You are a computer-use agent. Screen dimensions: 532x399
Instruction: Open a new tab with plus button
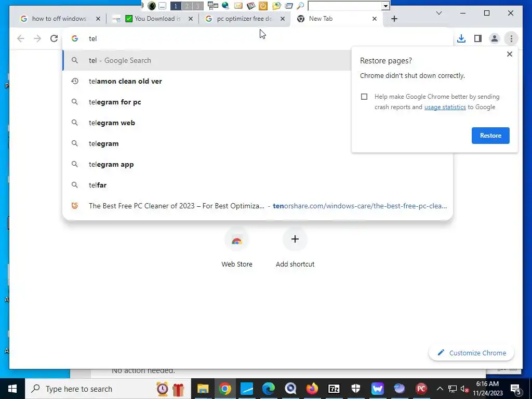(x=394, y=19)
